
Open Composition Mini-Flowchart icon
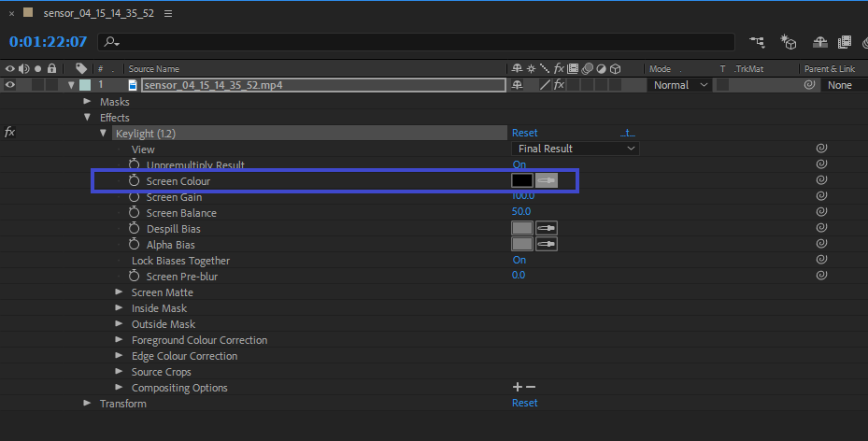[757, 42]
